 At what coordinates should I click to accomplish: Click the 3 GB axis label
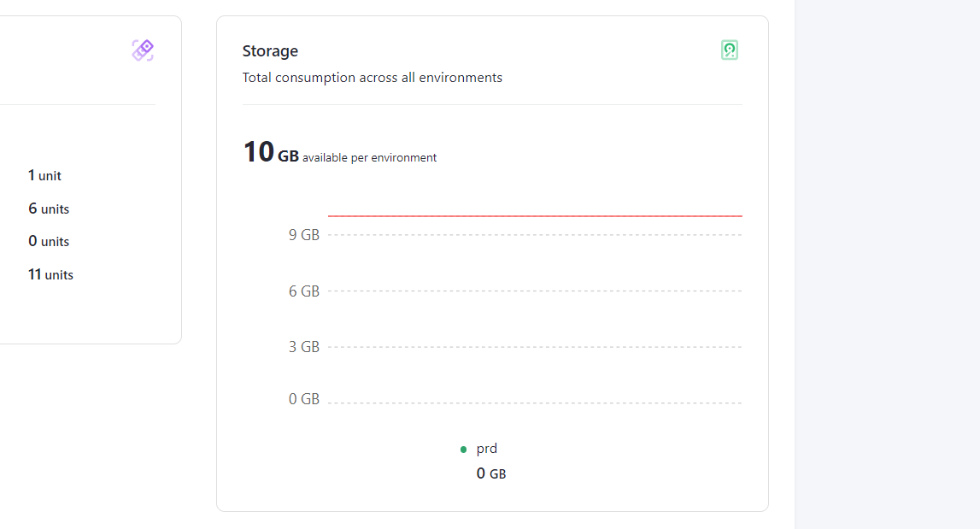[304, 347]
